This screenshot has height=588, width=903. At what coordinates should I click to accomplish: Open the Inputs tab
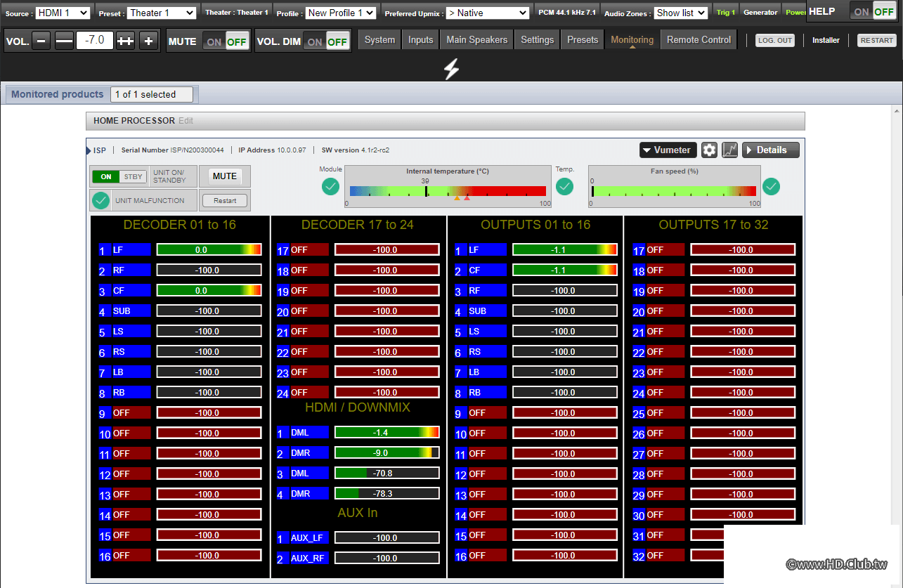pos(420,40)
